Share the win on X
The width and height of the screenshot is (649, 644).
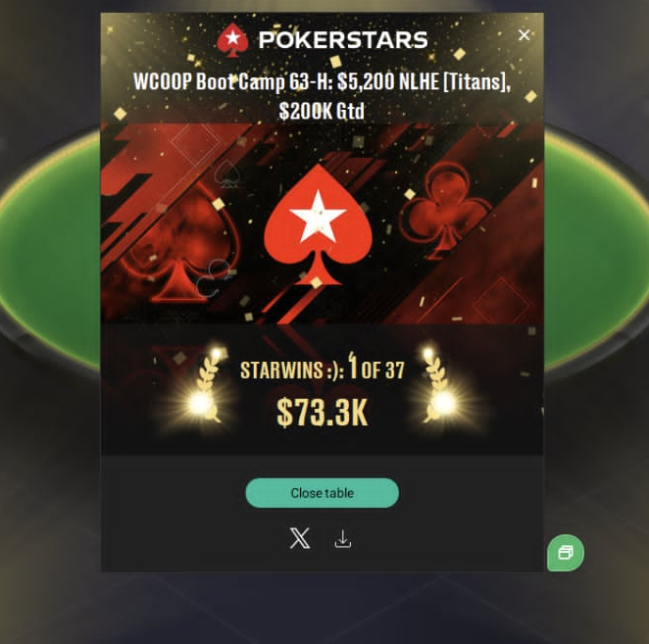click(x=300, y=538)
